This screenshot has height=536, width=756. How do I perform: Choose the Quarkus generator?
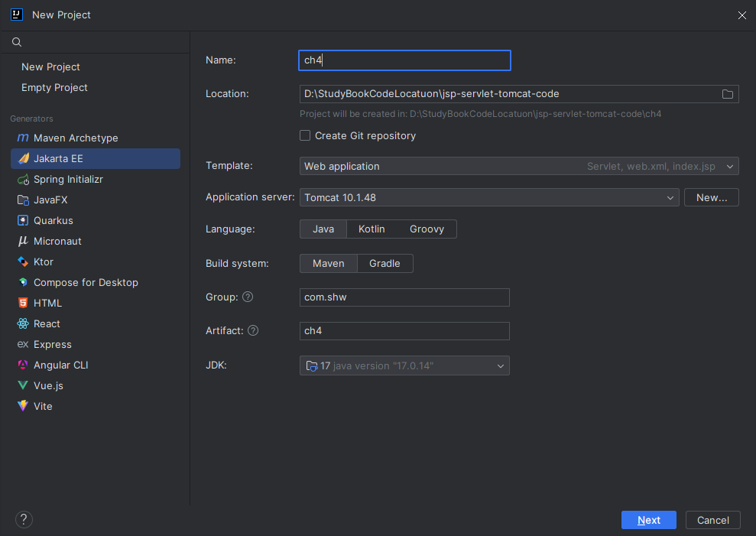(x=54, y=220)
